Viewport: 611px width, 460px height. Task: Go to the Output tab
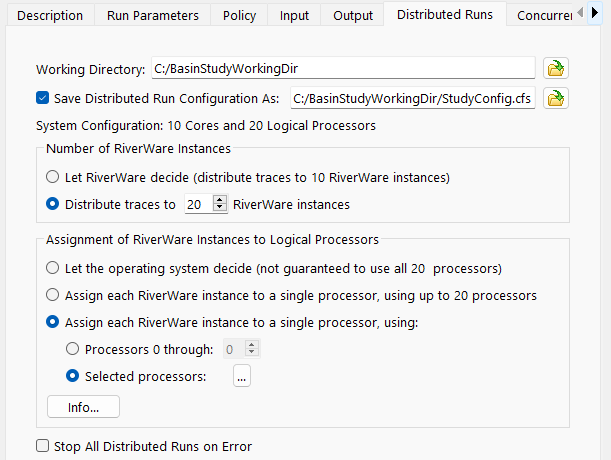pyautogui.click(x=352, y=15)
